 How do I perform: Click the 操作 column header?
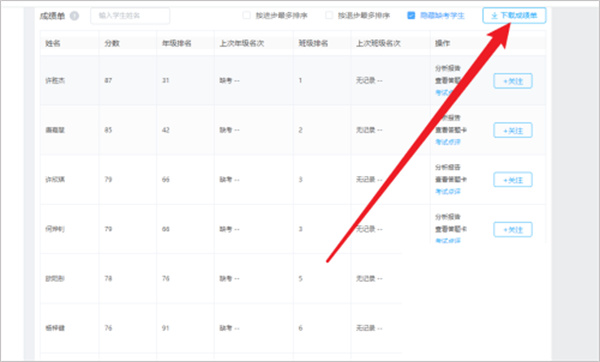click(x=442, y=43)
